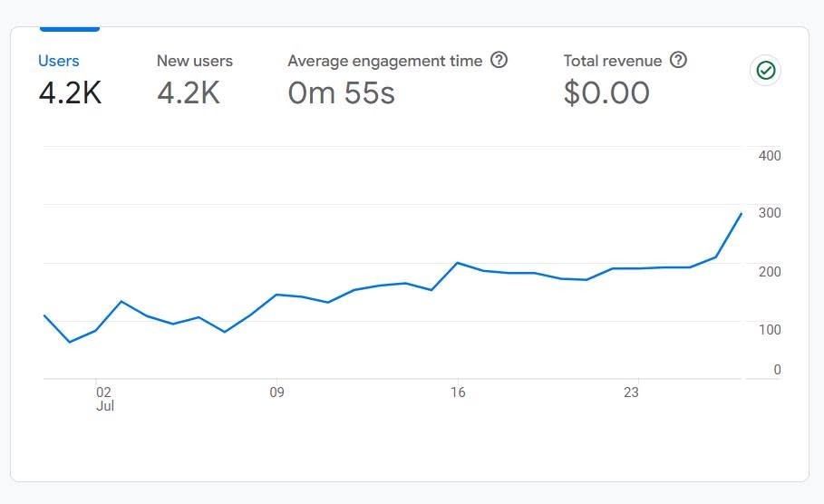Viewport: 824px width, 504px height.
Task: Click the $0.00 revenue value
Action: [x=606, y=93]
